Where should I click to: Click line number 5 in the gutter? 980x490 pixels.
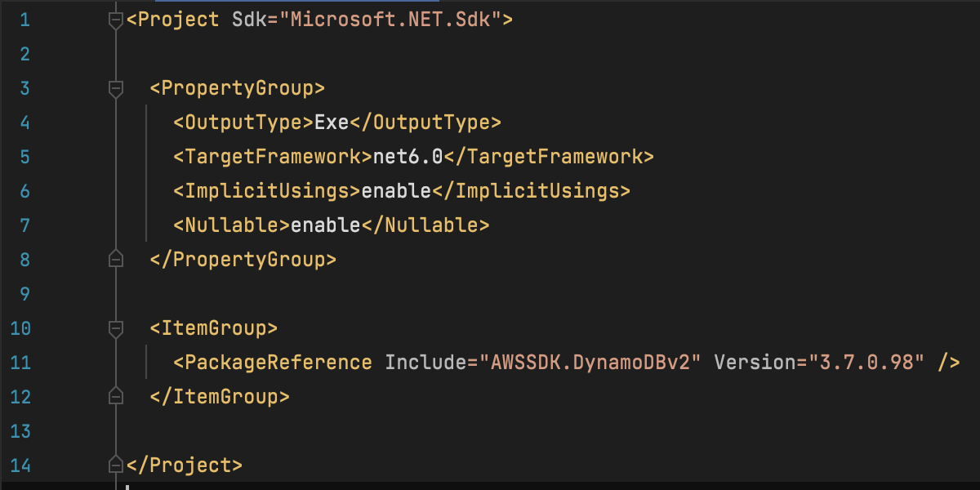coord(24,157)
